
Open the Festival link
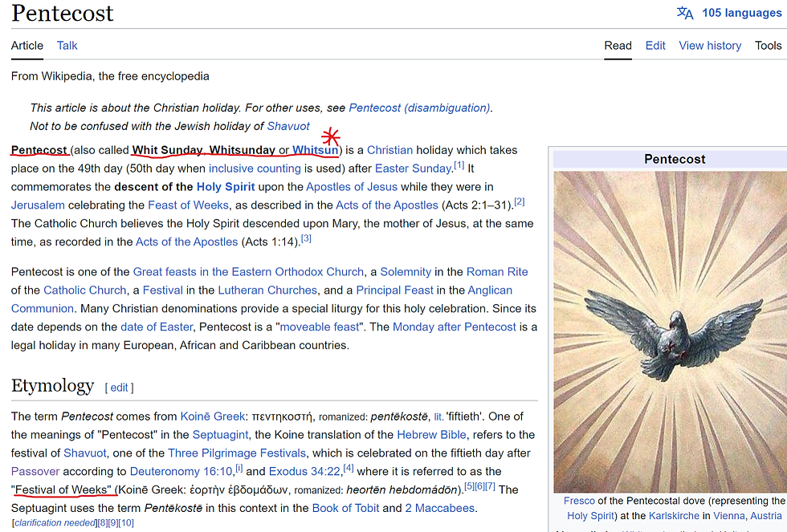tap(162, 290)
